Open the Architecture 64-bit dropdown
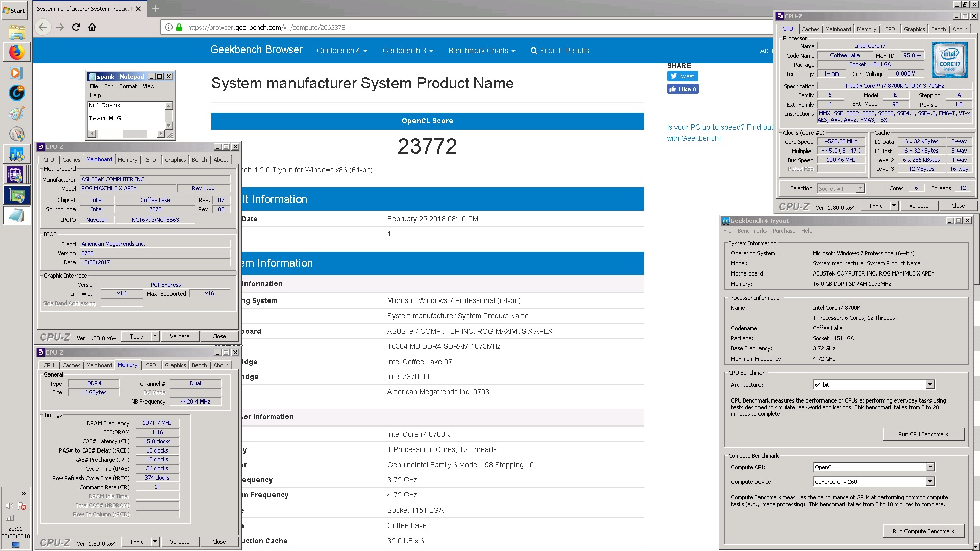 873,385
